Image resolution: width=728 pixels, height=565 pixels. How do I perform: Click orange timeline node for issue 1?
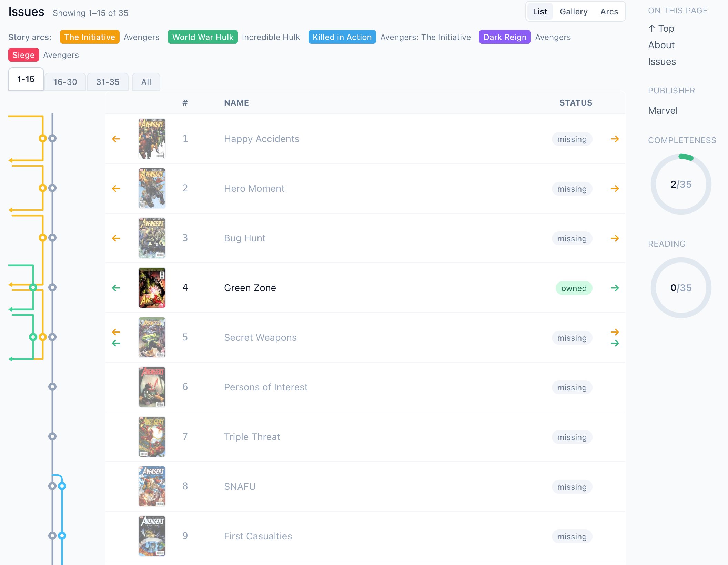[x=43, y=138]
